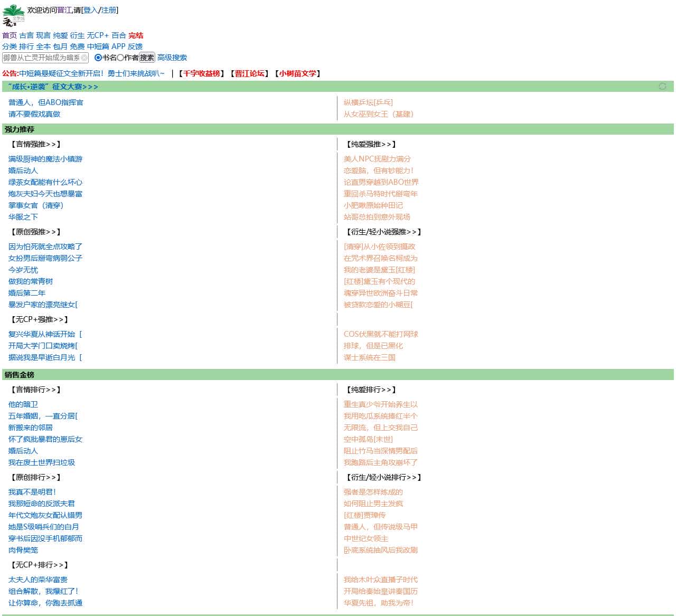This screenshot has height=616, width=676.
Task: Open the book 空中孤岛[末世]
Action: (368, 439)
